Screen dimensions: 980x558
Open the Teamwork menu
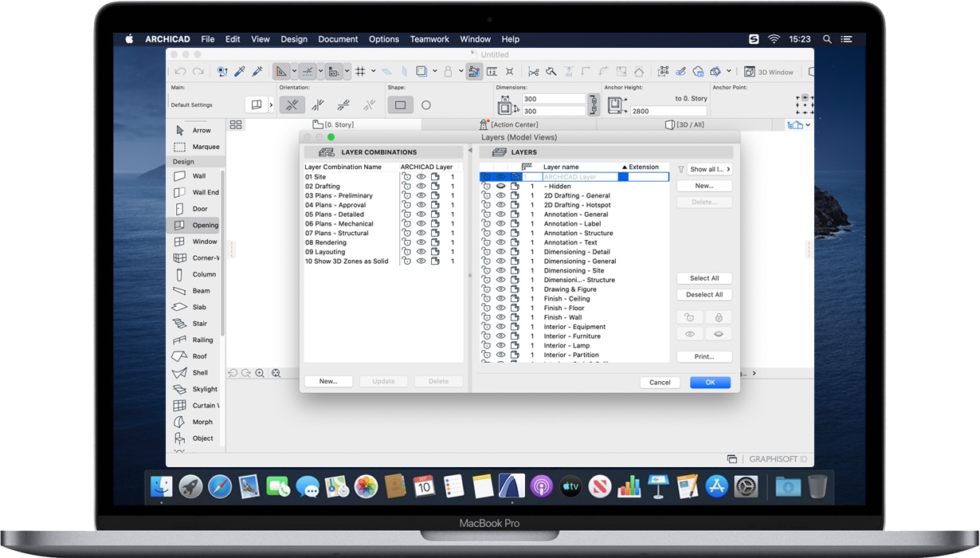click(429, 38)
